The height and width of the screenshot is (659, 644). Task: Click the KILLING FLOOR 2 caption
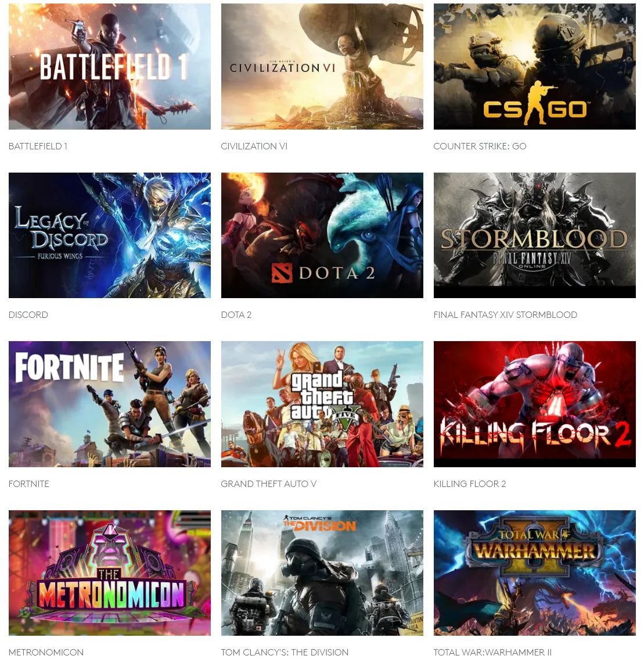click(x=470, y=483)
